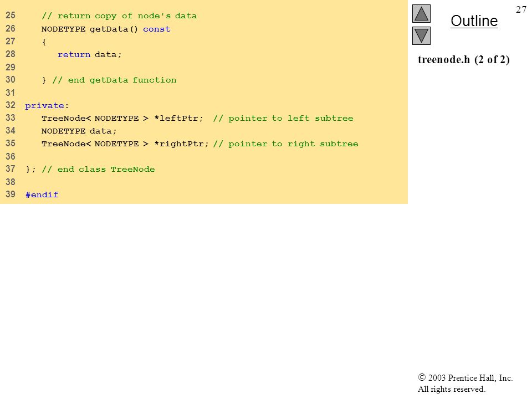
Task: Click comment 'end getData function'
Action: click(114, 80)
